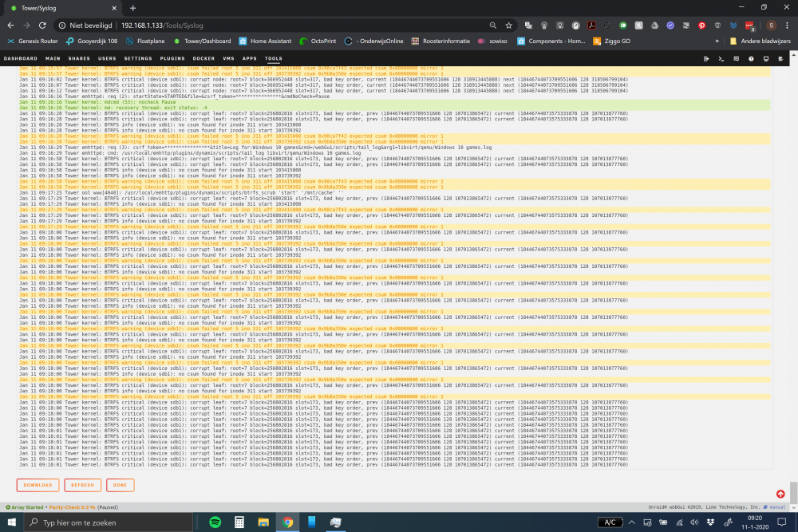Bookmark this page with the star icon

tap(508, 26)
